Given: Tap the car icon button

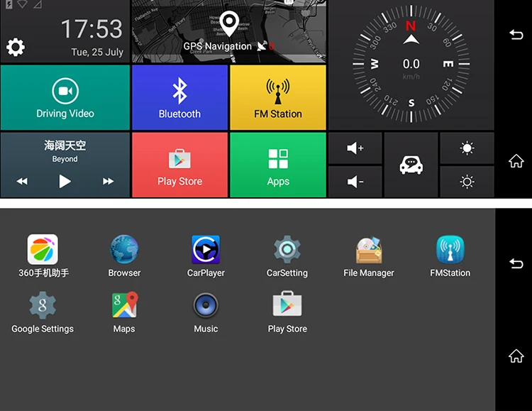Looking at the screenshot, I should click(411, 165).
